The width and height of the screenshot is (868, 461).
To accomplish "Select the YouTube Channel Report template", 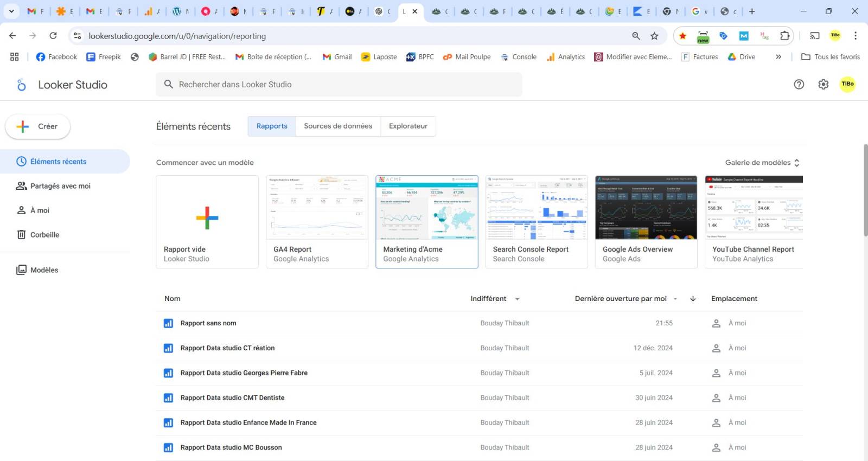I will [754, 222].
